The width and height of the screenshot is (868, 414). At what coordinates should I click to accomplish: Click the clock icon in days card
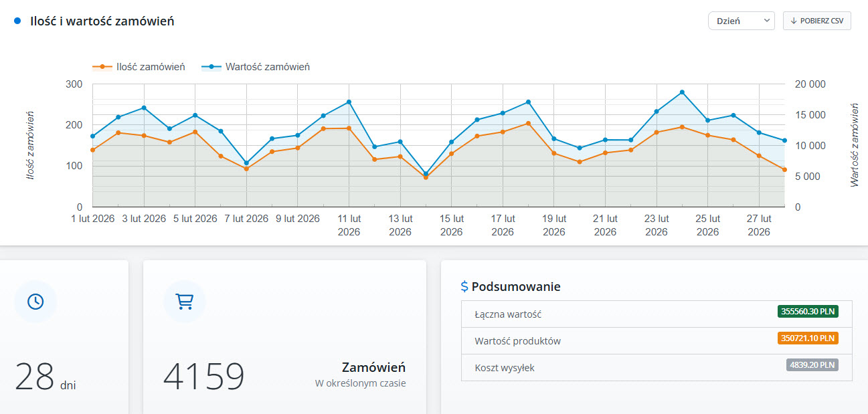point(35,301)
